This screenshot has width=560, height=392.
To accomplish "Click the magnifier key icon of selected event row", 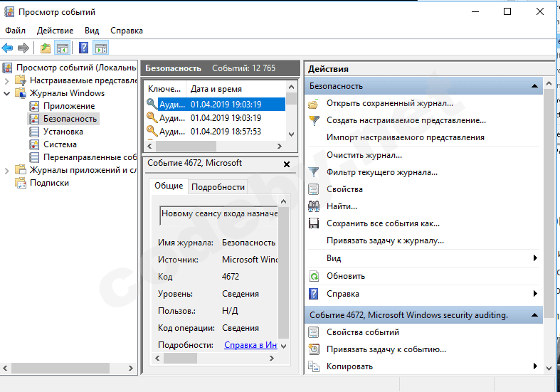I will 152,104.
